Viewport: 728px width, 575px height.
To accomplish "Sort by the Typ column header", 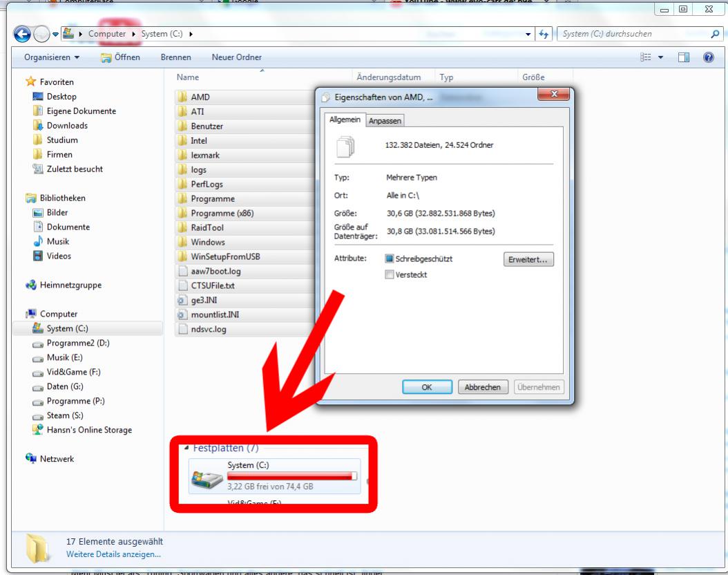I will [446, 77].
